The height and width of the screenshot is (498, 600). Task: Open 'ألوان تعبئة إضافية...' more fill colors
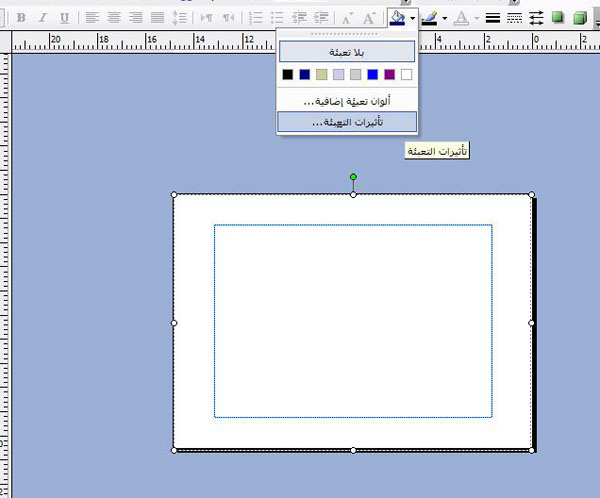[x=346, y=102]
